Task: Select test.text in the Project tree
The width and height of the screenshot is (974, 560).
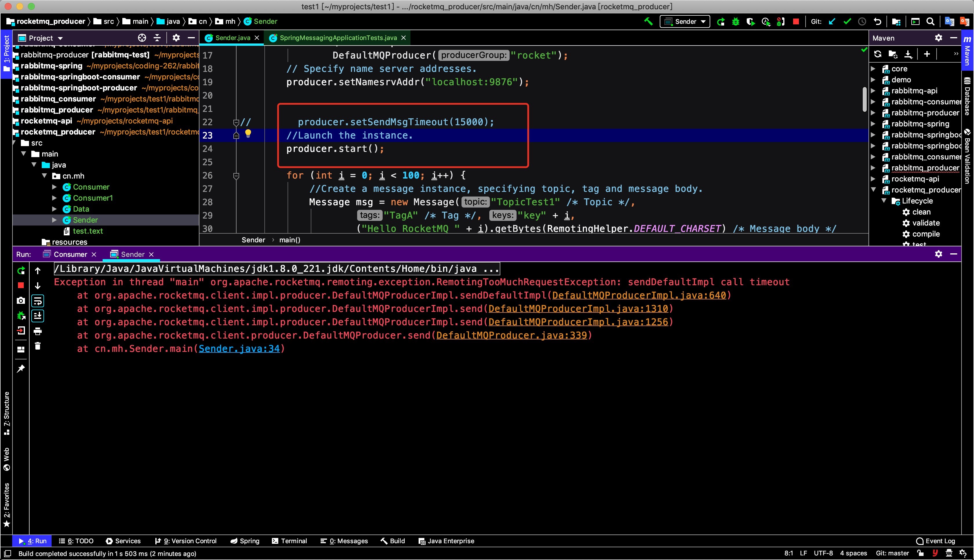Action: click(88, 231)
